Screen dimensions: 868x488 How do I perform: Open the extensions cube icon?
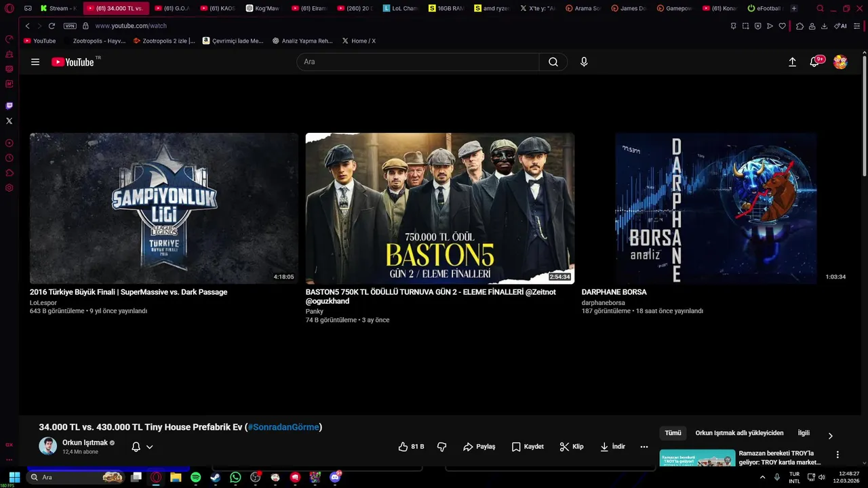[800, 26]
